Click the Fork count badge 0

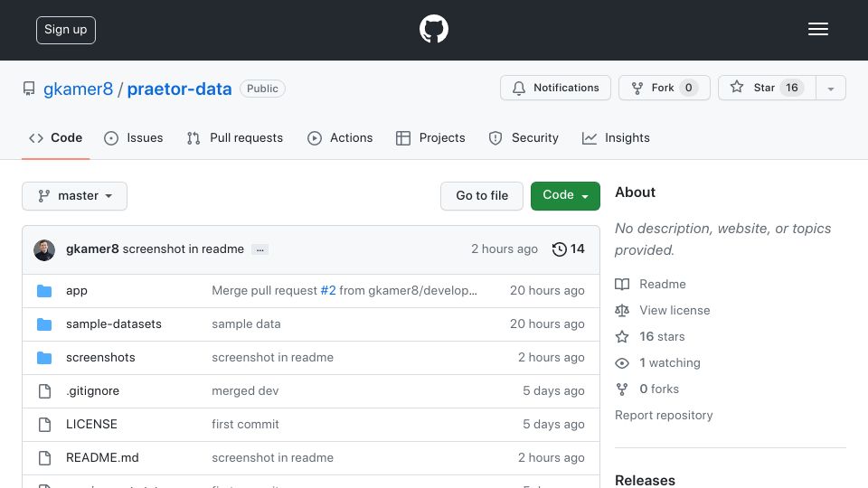pyautogui.click(x=688, y=88)
